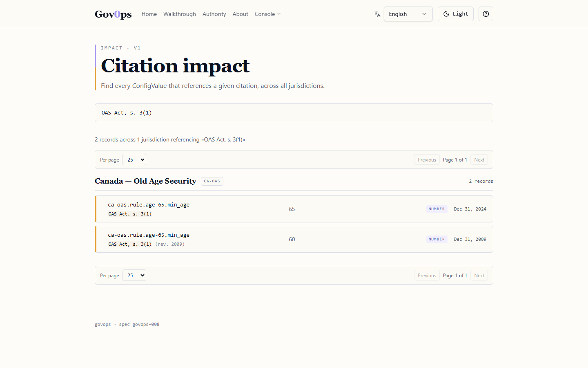Screen dimensions: 588x368
Task: Open the English language dropdown
Action: 408,14
